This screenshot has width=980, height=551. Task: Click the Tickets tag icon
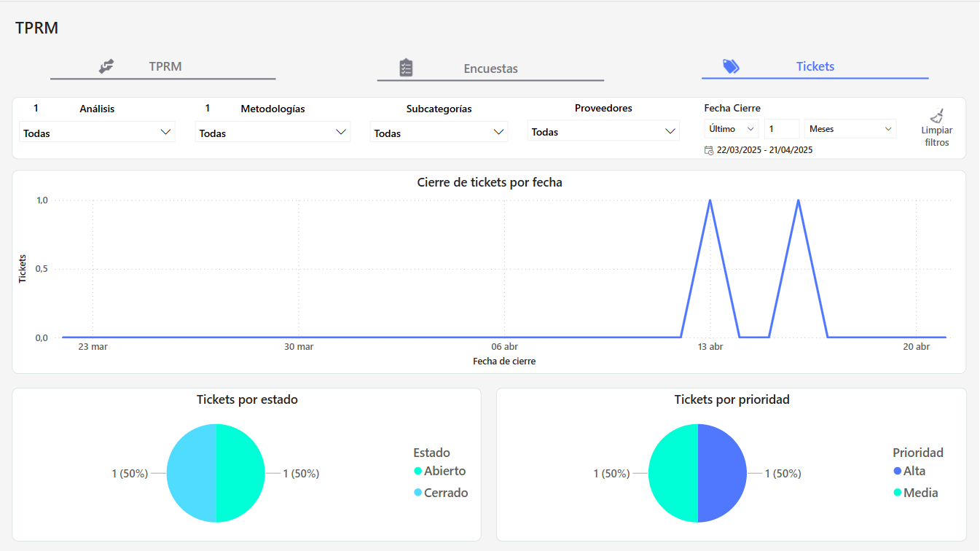[731, 66]
